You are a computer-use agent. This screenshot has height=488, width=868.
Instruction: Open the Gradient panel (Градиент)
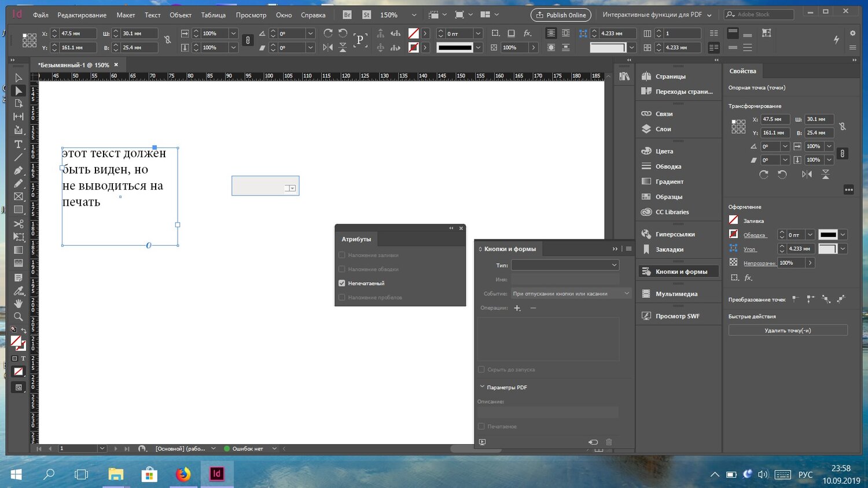[670, 182]
